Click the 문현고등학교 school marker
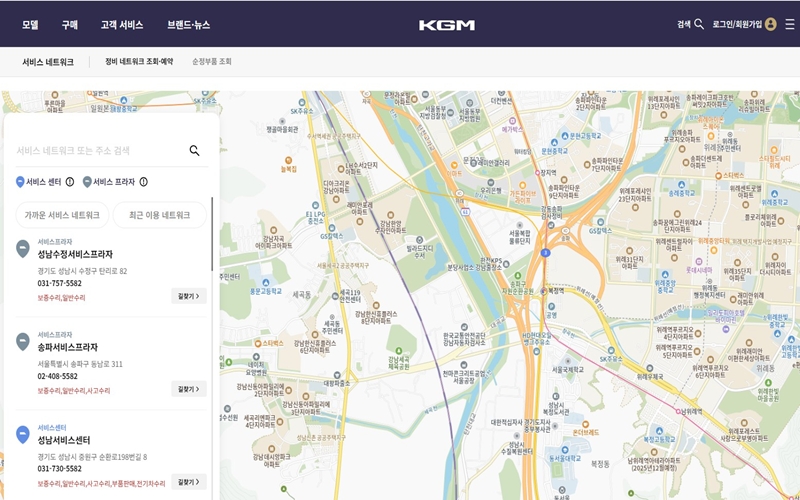This screenshot has height=500, width=800. 564,136
